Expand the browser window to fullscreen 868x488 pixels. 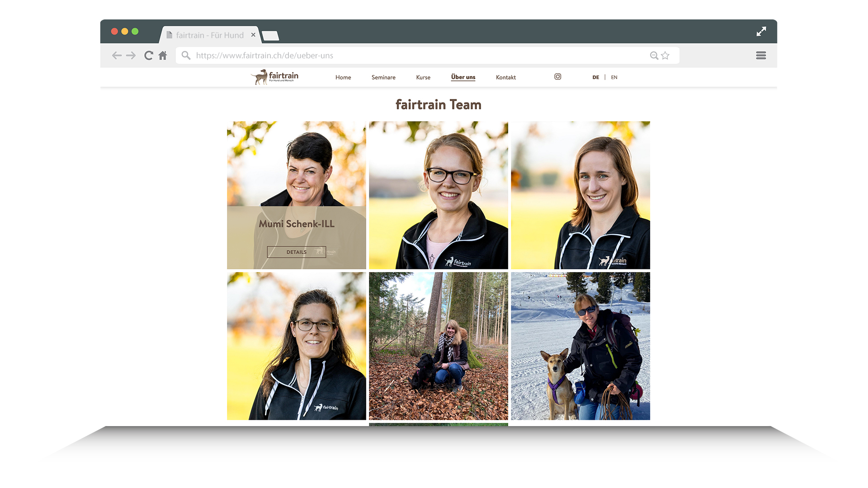pos(761,31)
